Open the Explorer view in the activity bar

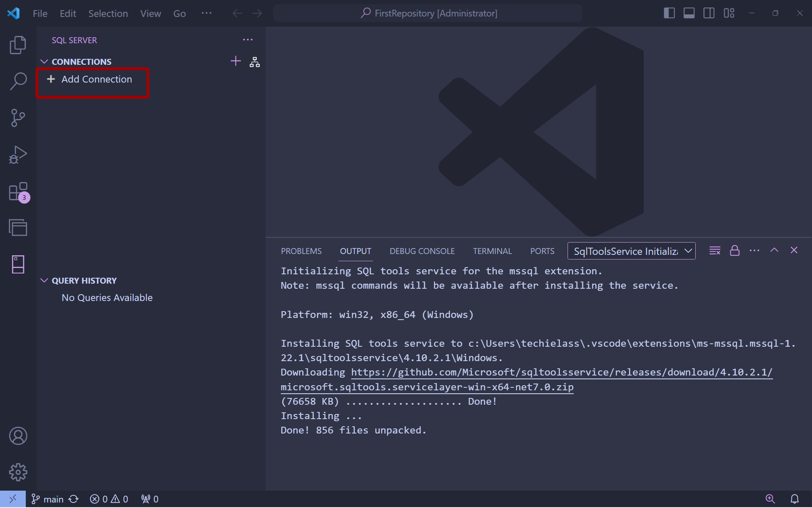pos(18,44)
